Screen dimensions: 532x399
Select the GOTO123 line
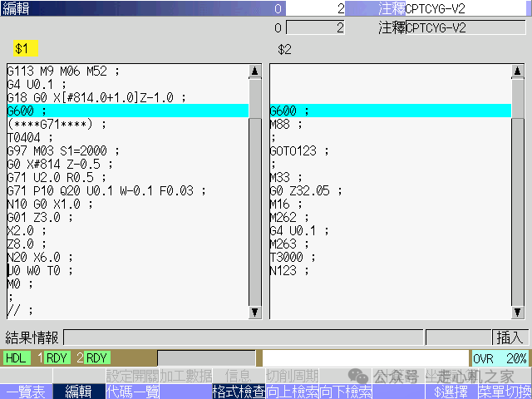(391, 150)
